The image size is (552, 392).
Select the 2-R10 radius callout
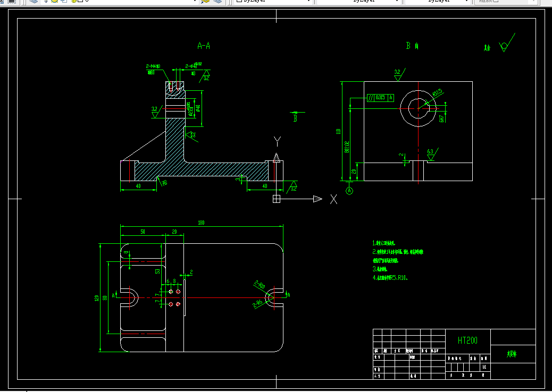[x=260, y=284]
